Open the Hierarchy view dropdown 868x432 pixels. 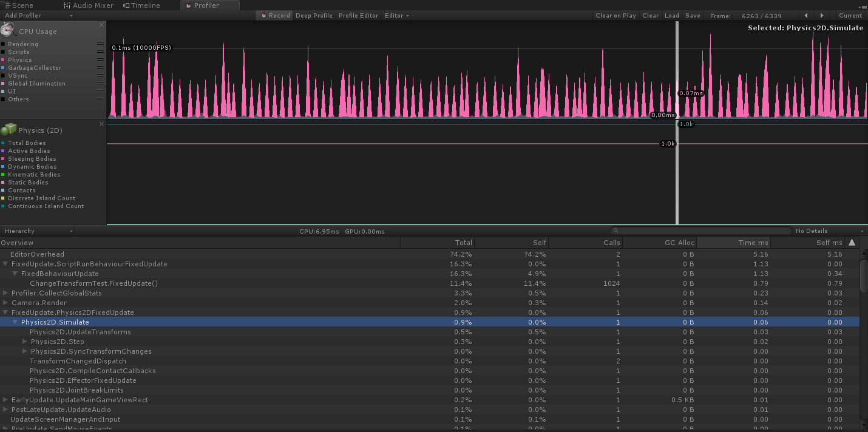[38, 231]
